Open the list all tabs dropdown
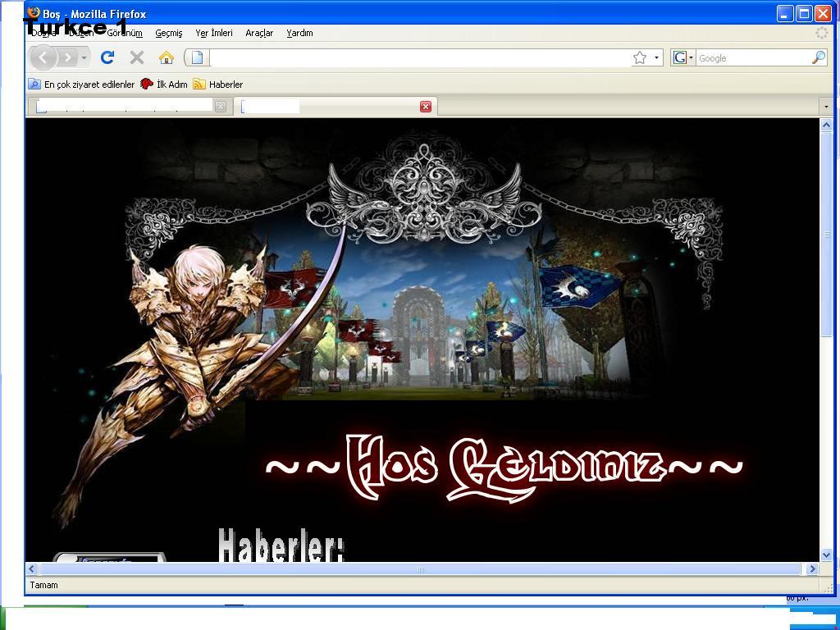The height and width of the screenshot is (630, 840). (x=826, y=107)
